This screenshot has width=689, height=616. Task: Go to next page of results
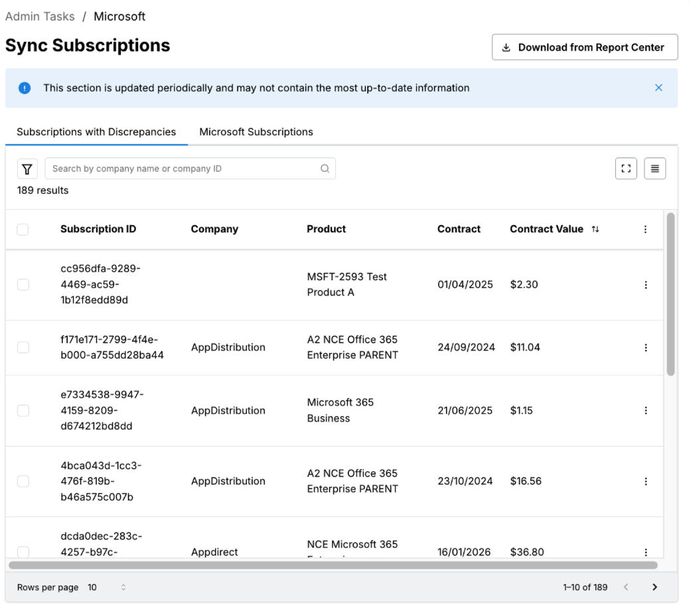654,587
